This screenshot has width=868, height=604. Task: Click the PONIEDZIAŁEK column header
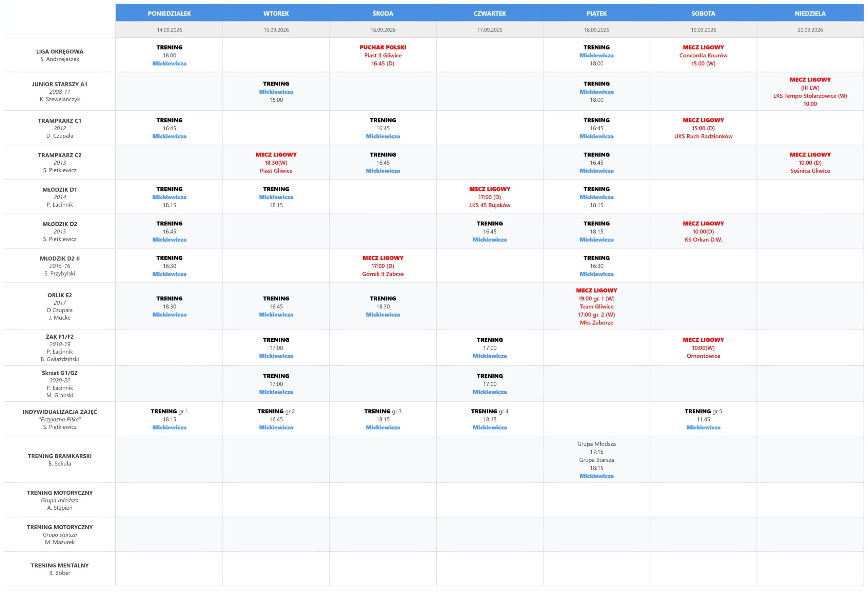click(x=169, y=13)
